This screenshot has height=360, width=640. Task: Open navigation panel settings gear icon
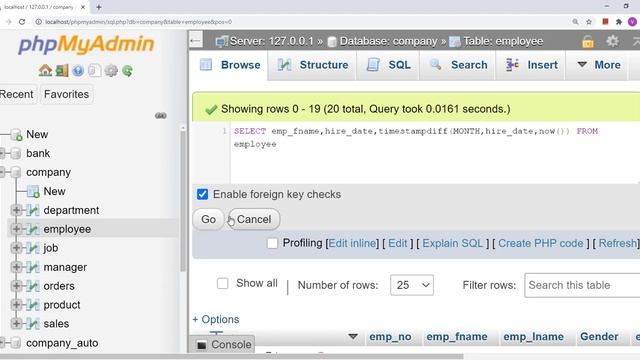[x=111, y=71]
